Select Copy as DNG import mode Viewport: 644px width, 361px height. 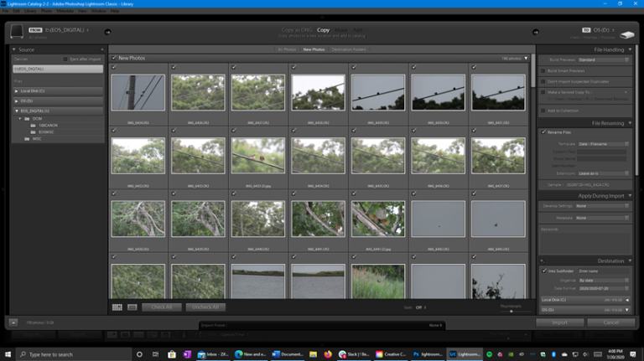coord(297,30)
